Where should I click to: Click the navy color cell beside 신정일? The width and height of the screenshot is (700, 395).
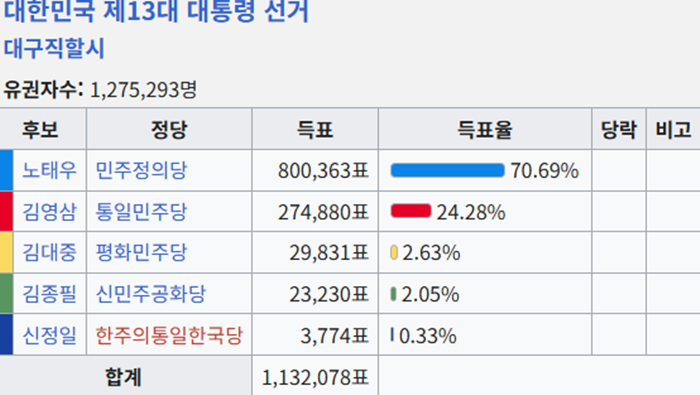(6, 335)
